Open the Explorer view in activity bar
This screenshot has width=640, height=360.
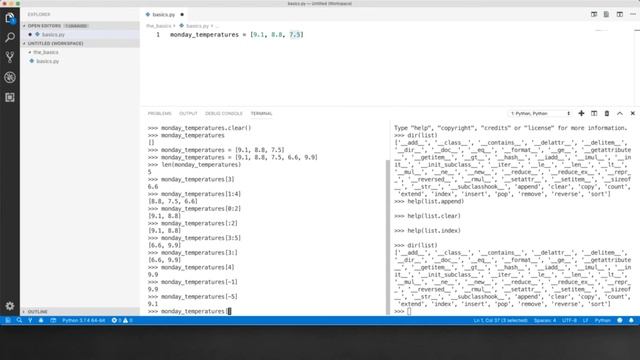point(10,18)
